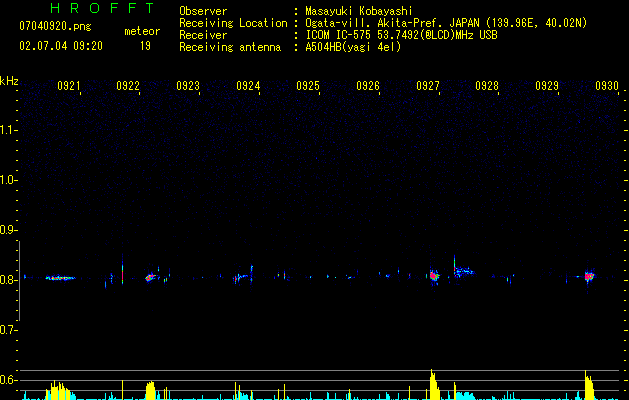
Task: Click the 0.9 kHz axis label
Action: [8, 230]
